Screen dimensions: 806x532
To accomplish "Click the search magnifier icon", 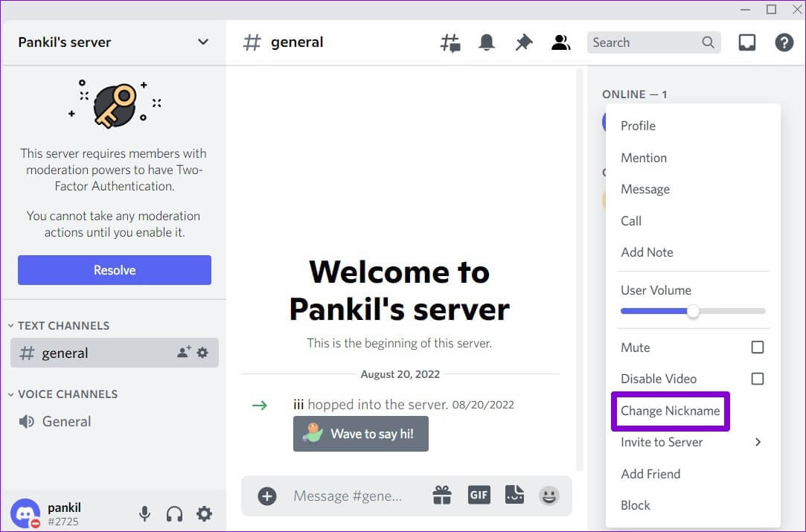I will pos(709,42).
